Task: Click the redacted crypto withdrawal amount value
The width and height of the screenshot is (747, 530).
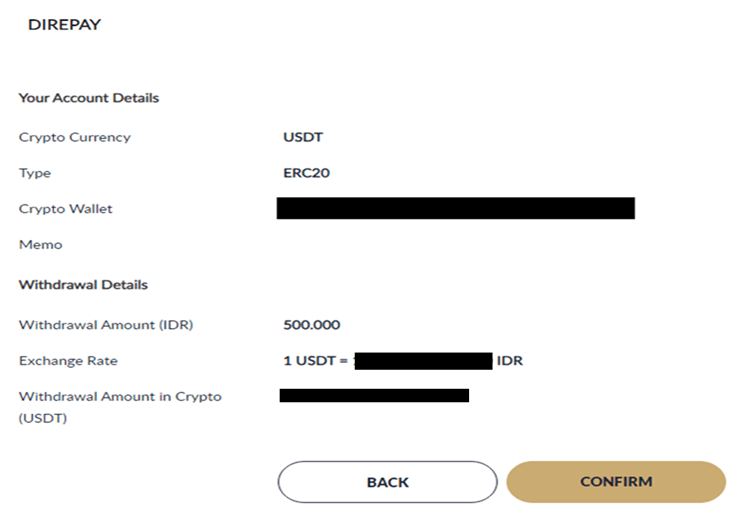Action: click(x=374, y=396)
